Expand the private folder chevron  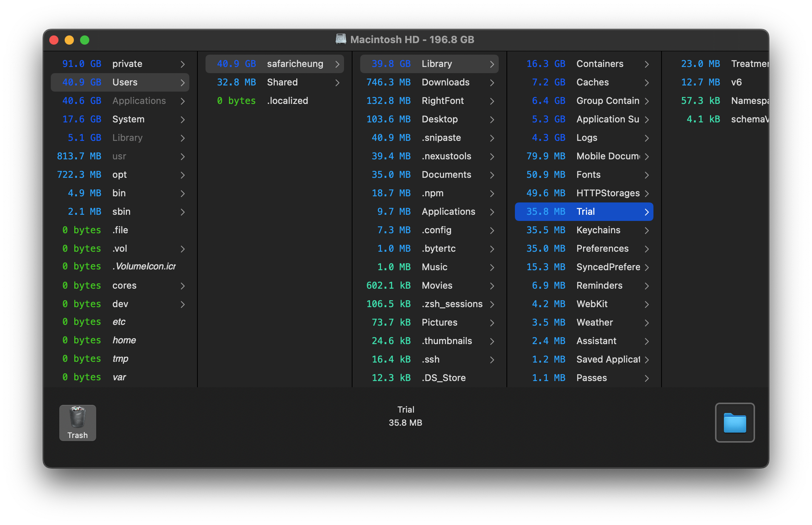pyautogui.click(x=183, y=64)
